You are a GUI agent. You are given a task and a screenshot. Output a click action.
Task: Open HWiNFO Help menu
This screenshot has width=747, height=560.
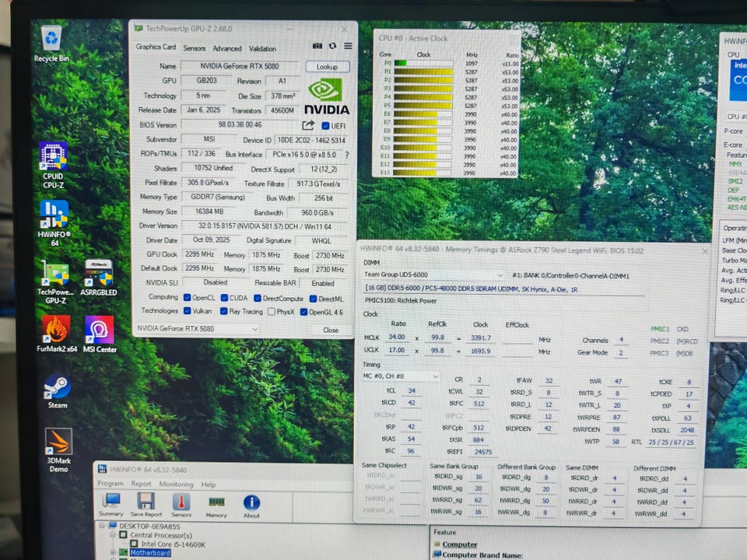tap(209, 485)
